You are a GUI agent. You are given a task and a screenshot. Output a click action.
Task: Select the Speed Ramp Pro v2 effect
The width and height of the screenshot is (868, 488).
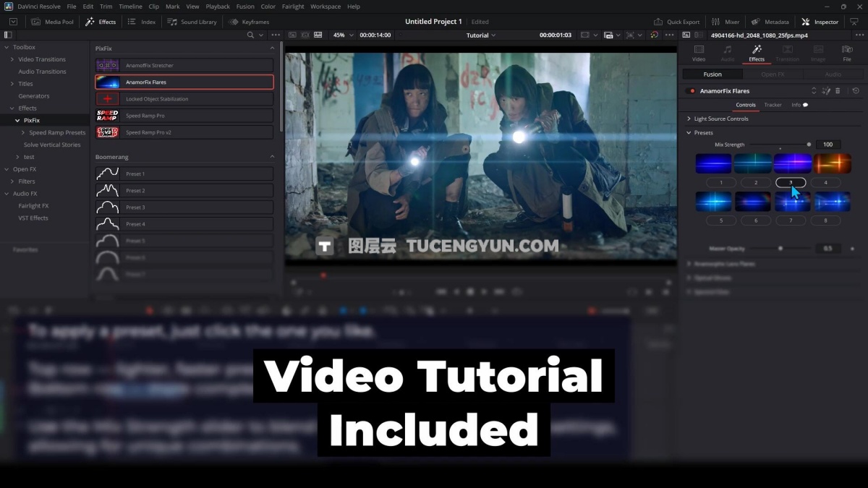(184, 132)
